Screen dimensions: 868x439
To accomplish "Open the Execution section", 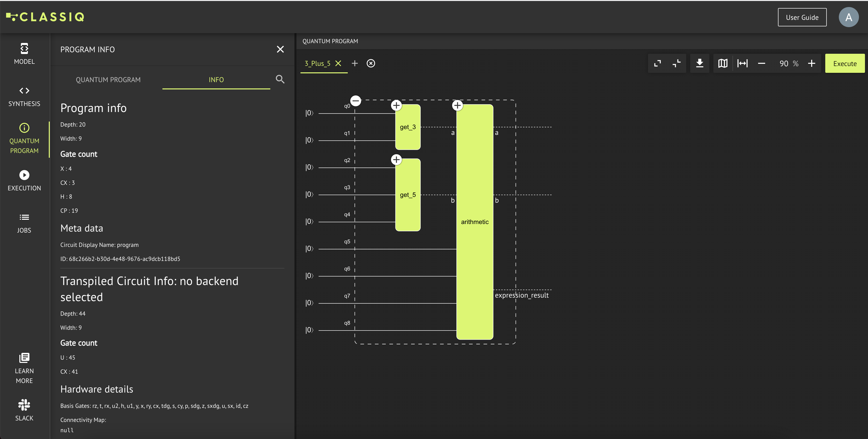I will 24,181.
